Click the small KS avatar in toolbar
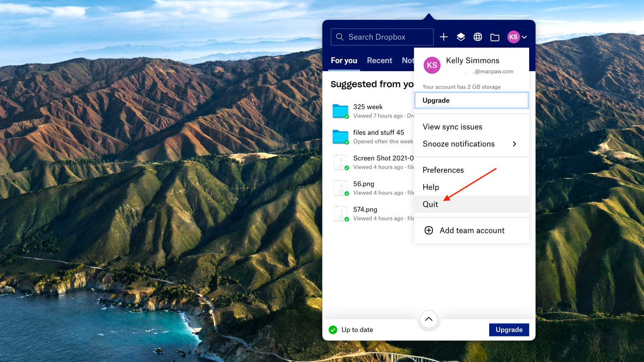This screenshot has width=644, height=362. [513, 37]
